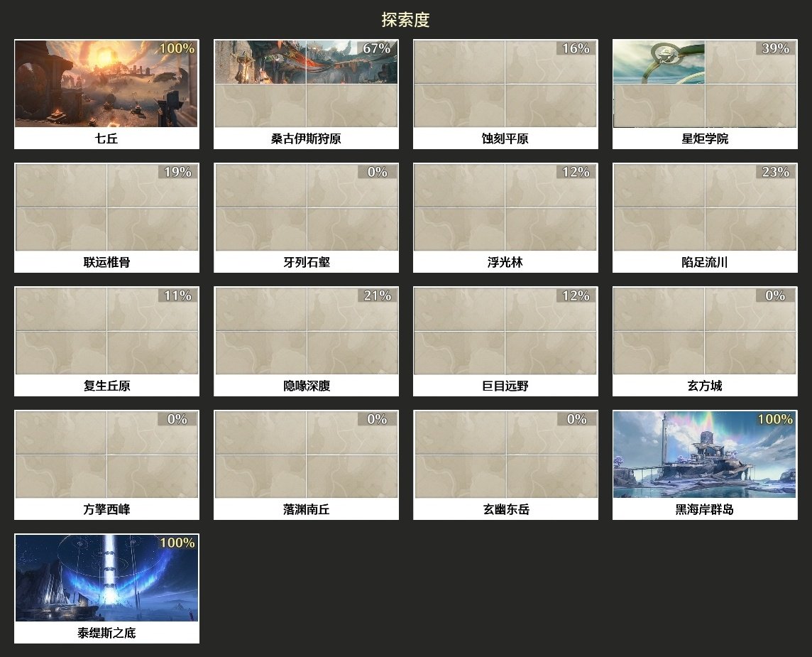Click the 12% badge on 巨目远野
Screen dimensions: 812x657
576,295
